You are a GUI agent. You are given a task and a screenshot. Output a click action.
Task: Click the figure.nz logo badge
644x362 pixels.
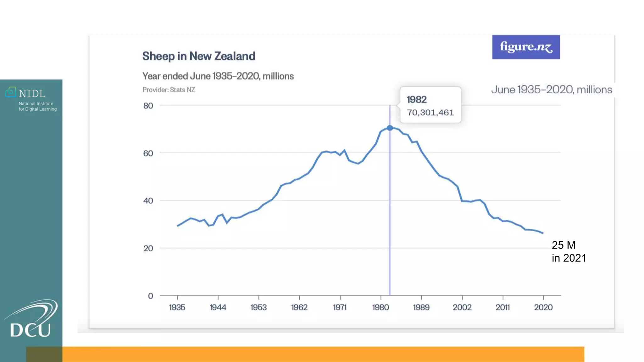(x=526, y=47)
